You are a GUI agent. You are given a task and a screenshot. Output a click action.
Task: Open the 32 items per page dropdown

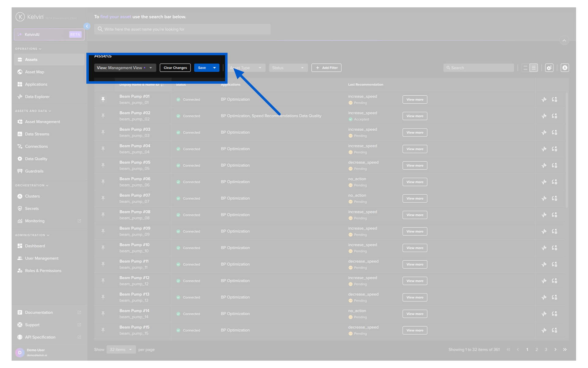[121, 349]
